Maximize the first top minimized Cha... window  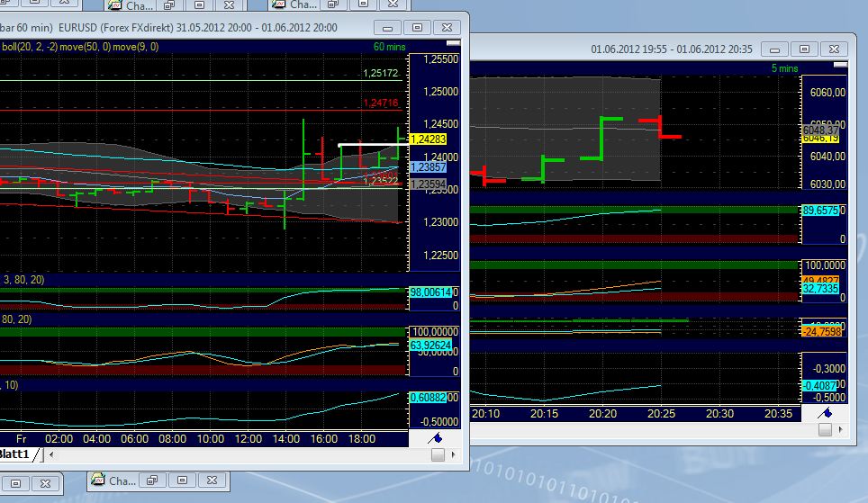coord(199,5)
